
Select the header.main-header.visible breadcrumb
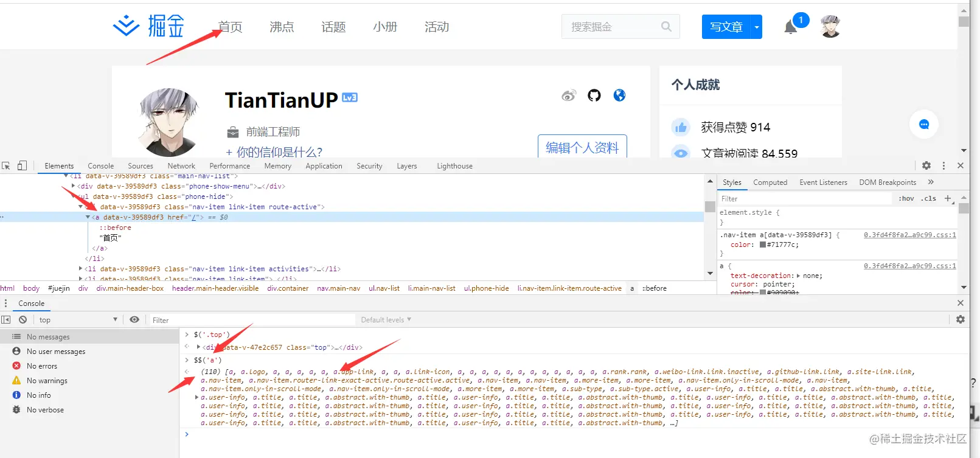click(215, 288)
